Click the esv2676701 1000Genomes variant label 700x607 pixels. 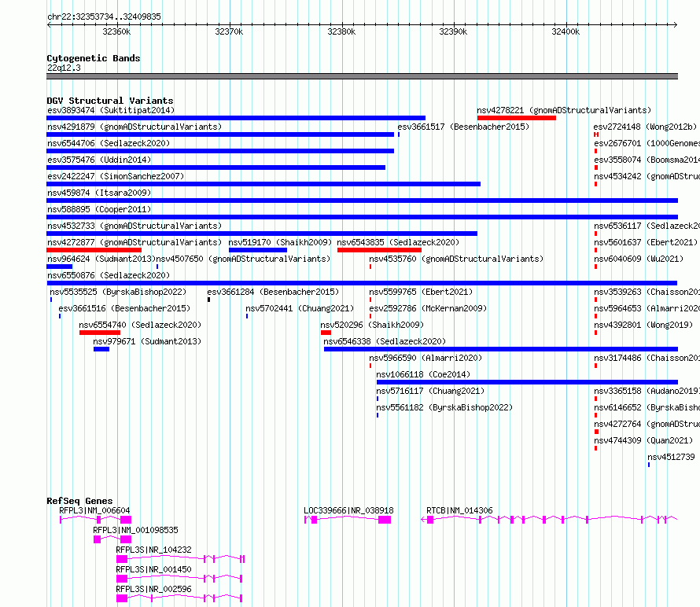[x=647, y=143]
